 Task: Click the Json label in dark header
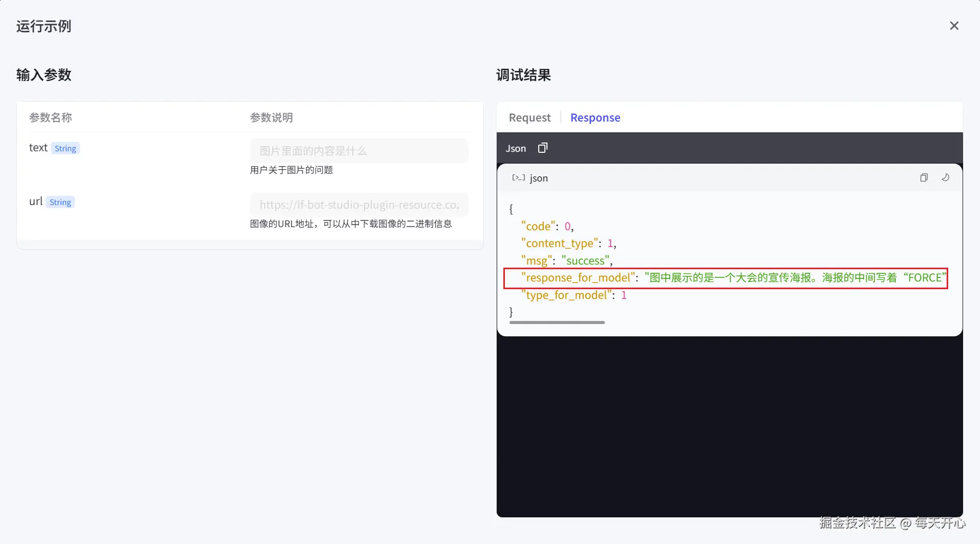[516, 148]
